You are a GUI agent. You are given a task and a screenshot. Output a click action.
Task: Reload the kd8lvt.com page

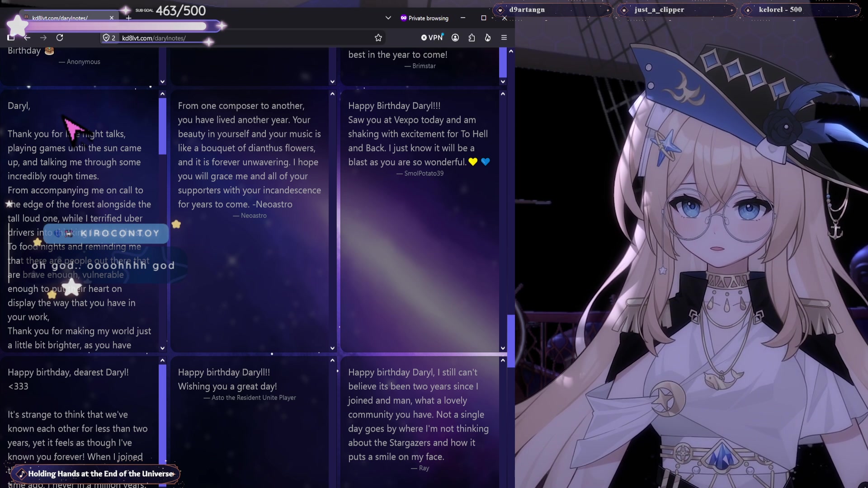coord(60,38)
